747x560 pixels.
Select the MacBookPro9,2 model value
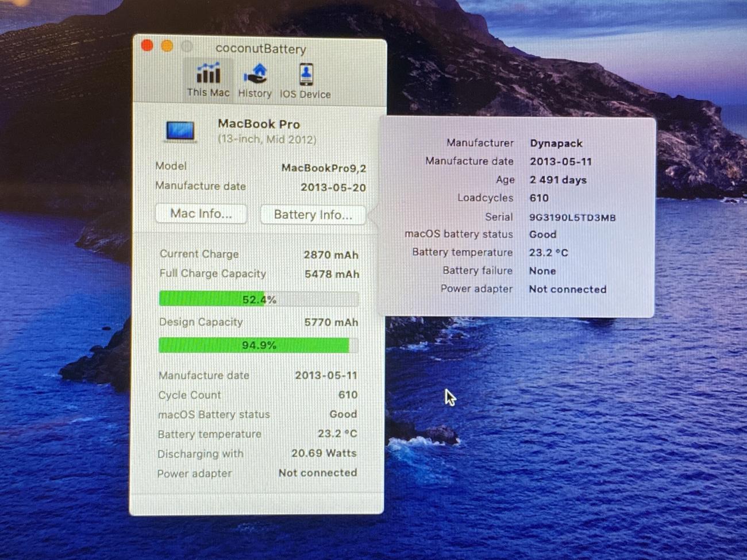[324, 168]
